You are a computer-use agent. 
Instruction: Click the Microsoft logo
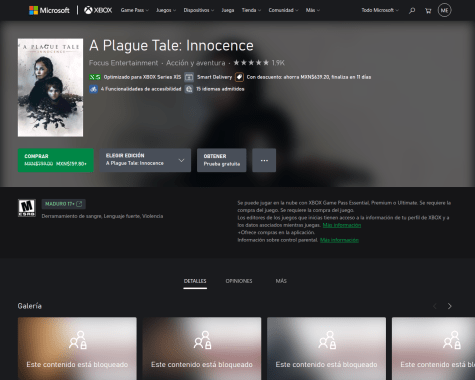click(x=49, y=10)
